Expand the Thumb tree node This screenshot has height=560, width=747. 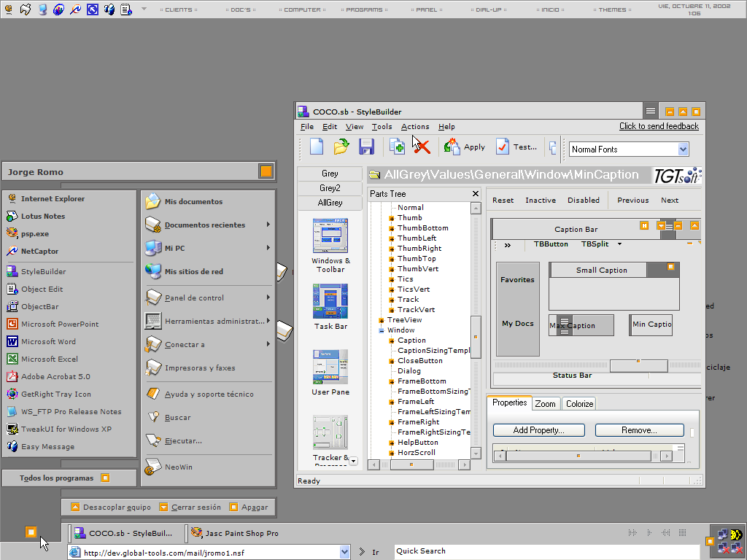click(x=392, y=218)
